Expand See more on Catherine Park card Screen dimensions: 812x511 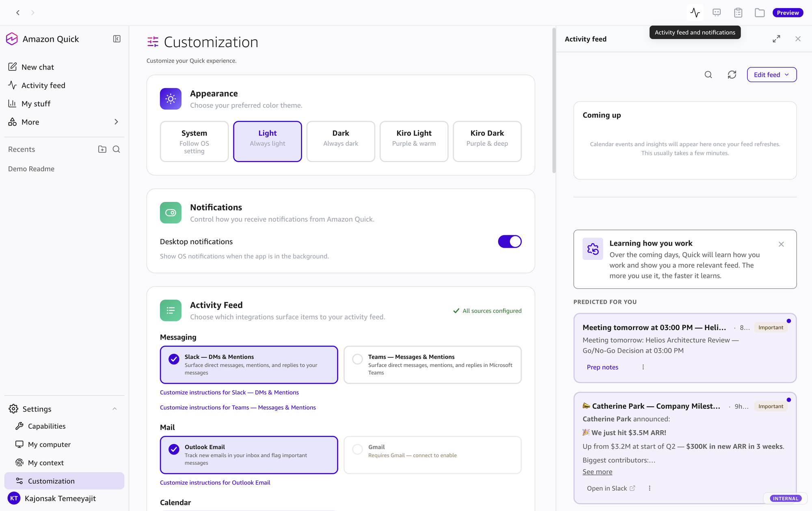point(597,472)
